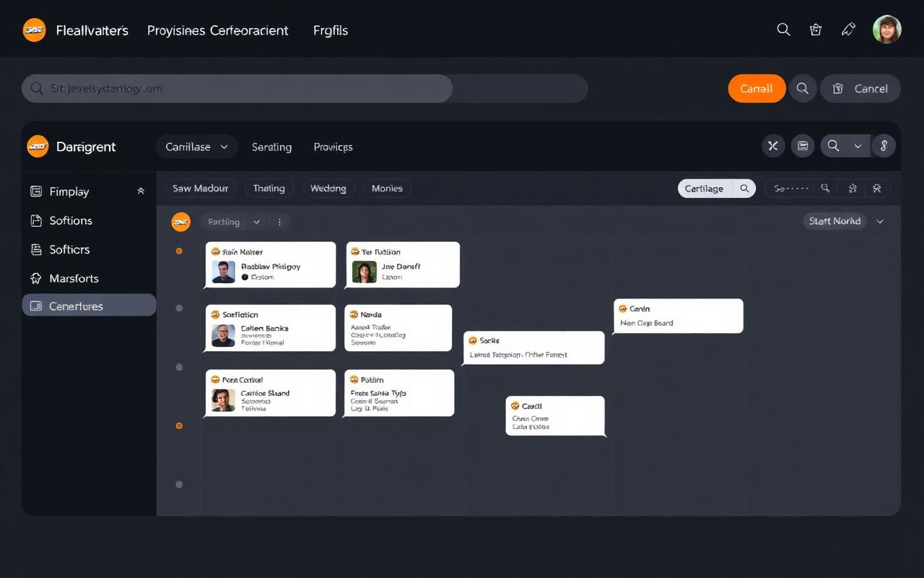Open the Nenda card
This screenshot has height=578, width=924.
click(398, 328)
